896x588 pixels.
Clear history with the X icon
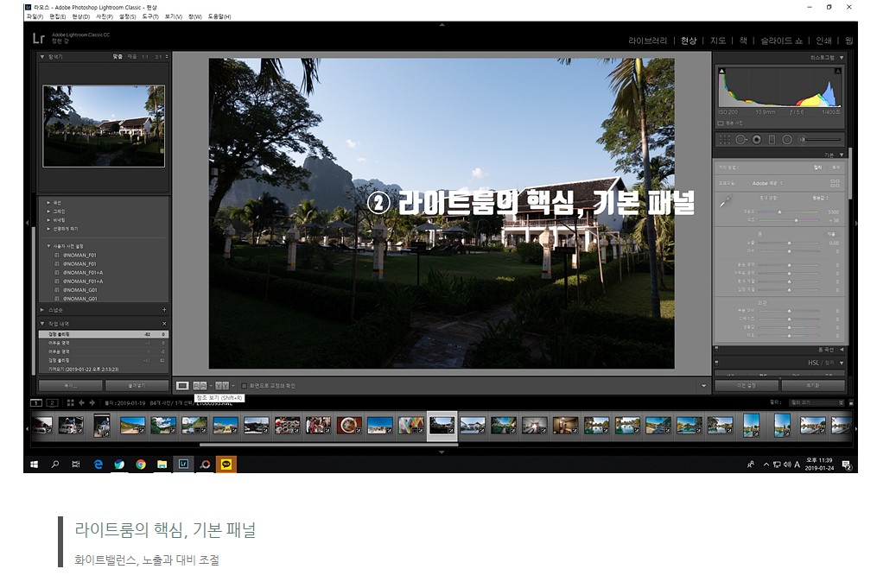(x=164, y=324)
